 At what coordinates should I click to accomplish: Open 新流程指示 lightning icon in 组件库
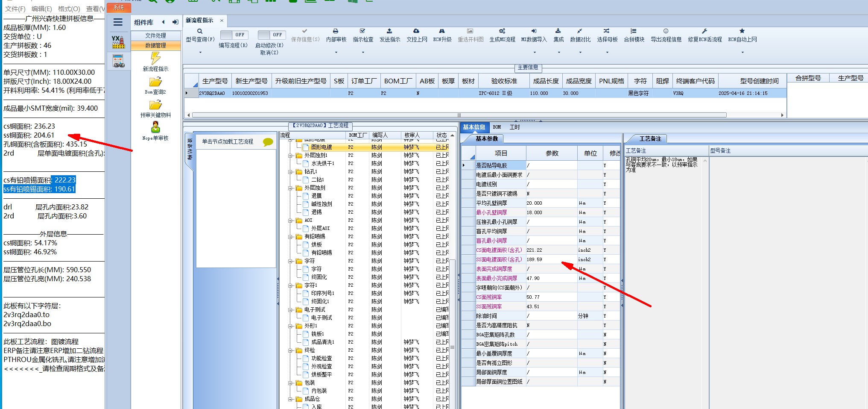(x=155, y=58)
